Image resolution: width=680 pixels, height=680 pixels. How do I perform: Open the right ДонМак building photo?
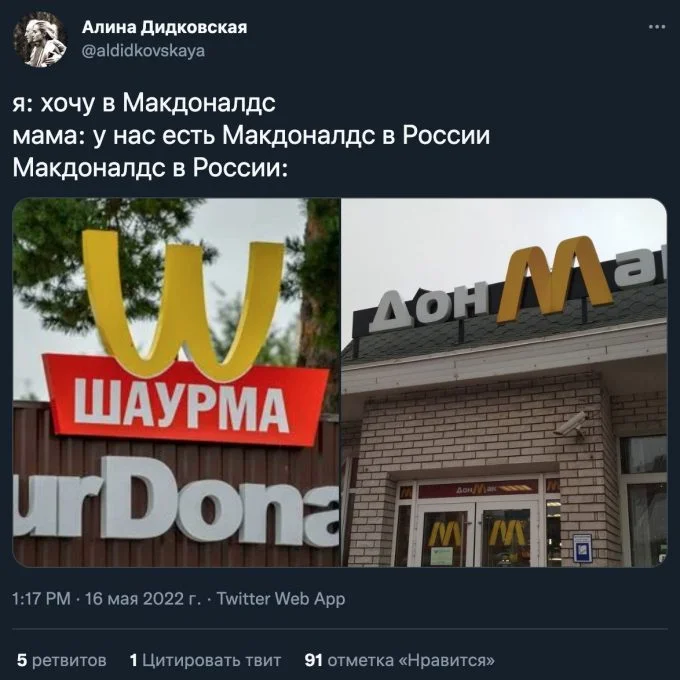point(504,382)
